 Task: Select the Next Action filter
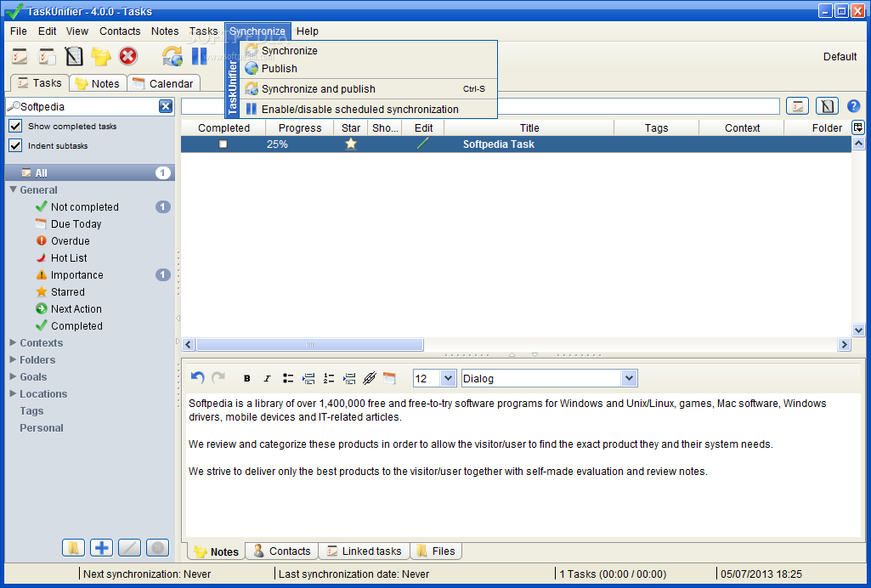tap(76, 308)
